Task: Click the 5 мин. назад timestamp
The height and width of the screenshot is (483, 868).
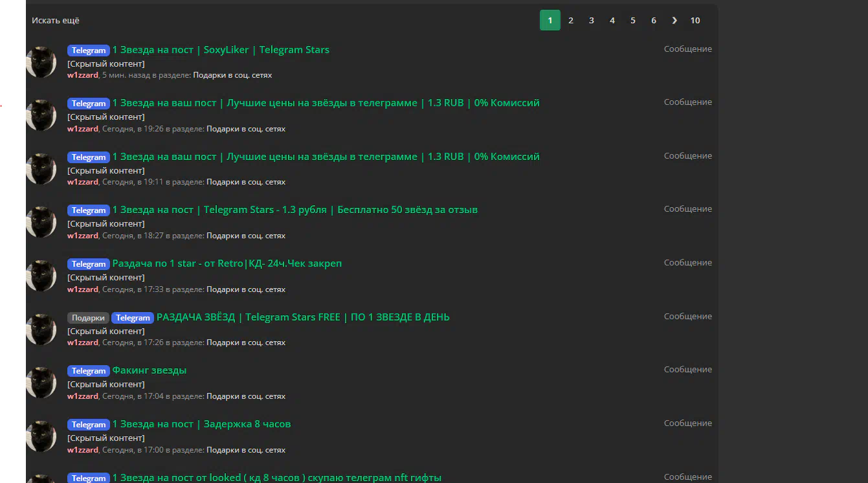Action: tap(126, 75)
